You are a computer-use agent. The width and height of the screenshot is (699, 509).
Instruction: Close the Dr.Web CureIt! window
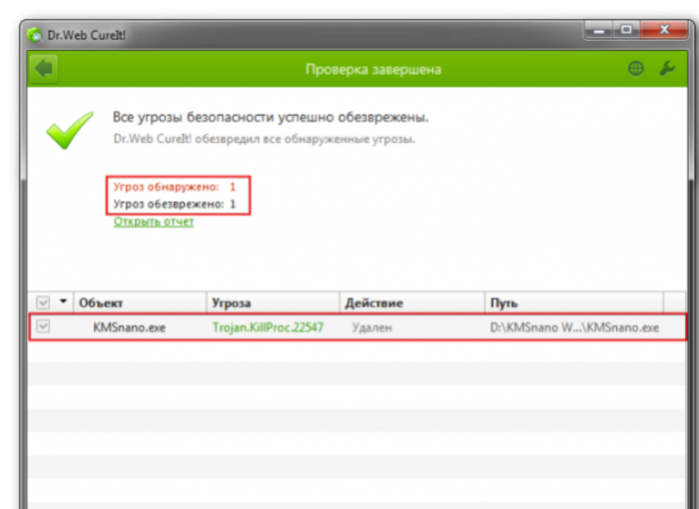click(664, 30)
